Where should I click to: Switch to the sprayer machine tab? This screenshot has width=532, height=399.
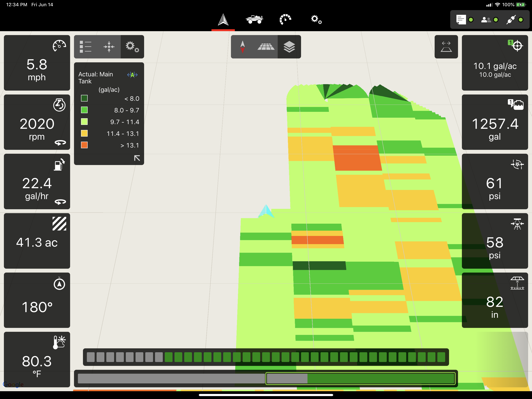tap(254, 19)
